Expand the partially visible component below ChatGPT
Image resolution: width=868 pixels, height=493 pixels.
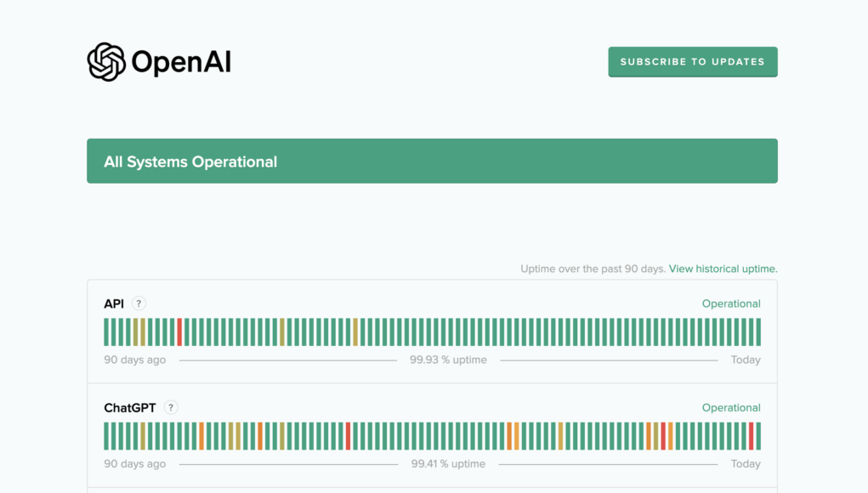pyautogui.click(x=433, y=490)
